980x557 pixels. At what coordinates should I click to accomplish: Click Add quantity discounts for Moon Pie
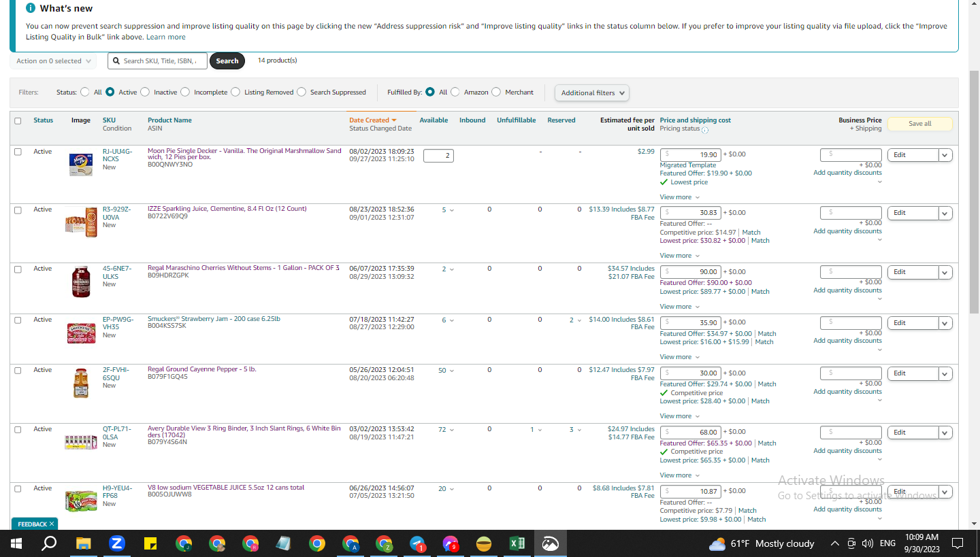click(847, 173)
